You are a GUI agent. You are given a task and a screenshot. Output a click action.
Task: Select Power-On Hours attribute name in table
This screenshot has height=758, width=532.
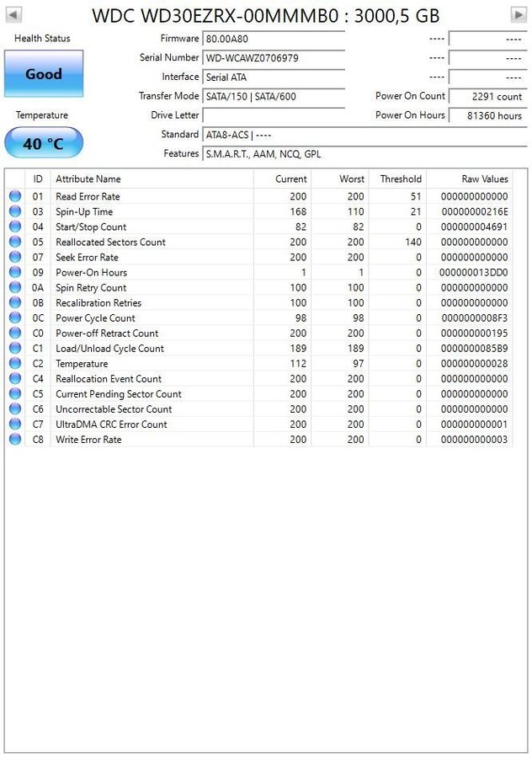pyautogui.click(x=91, y=272)
